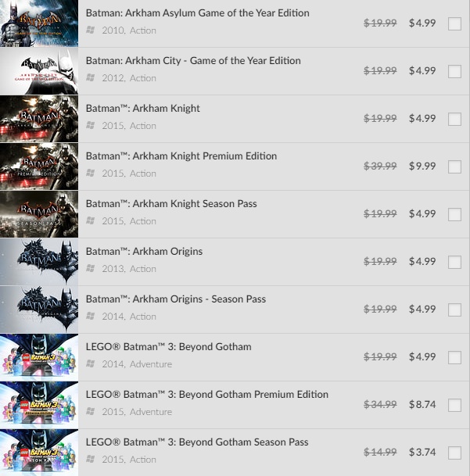This screenshot has width=470, height=476.
Task: Click Windows icon under Arkham City title
Action: pyautogui.click(x=90, y=77)
